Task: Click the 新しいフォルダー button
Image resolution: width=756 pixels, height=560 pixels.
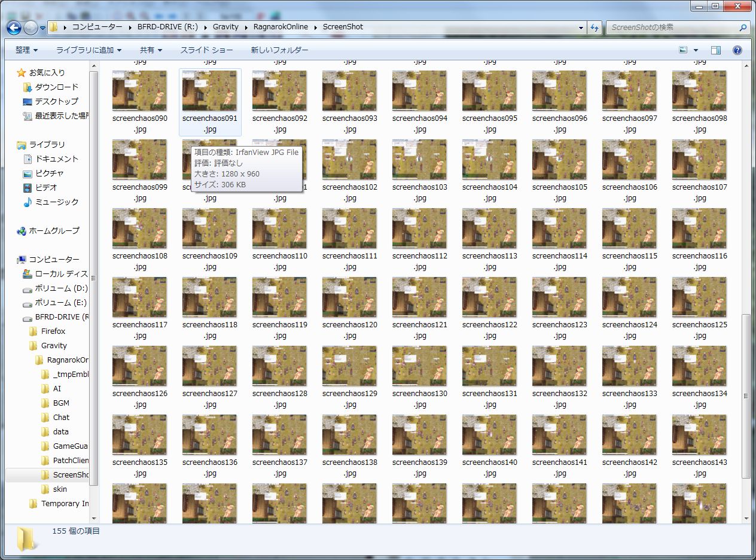Action: click(280, 50)
